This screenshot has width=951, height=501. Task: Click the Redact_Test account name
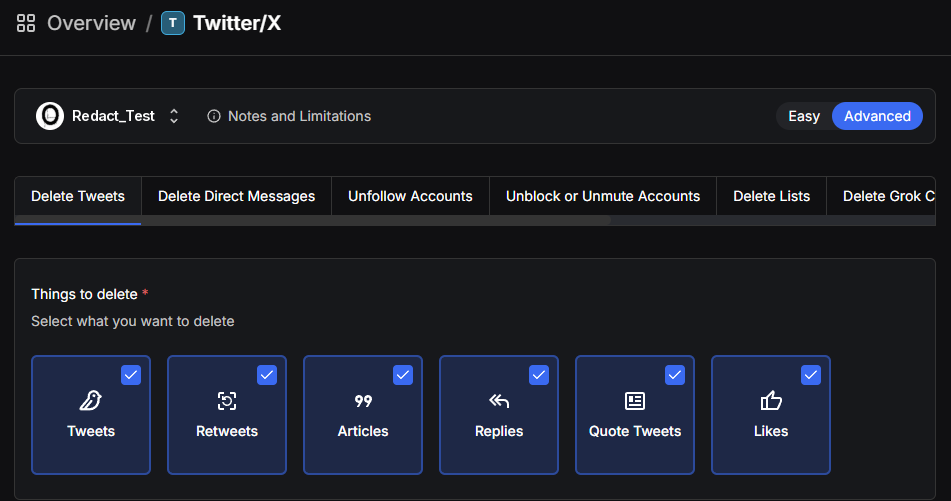tap(113, 116)
